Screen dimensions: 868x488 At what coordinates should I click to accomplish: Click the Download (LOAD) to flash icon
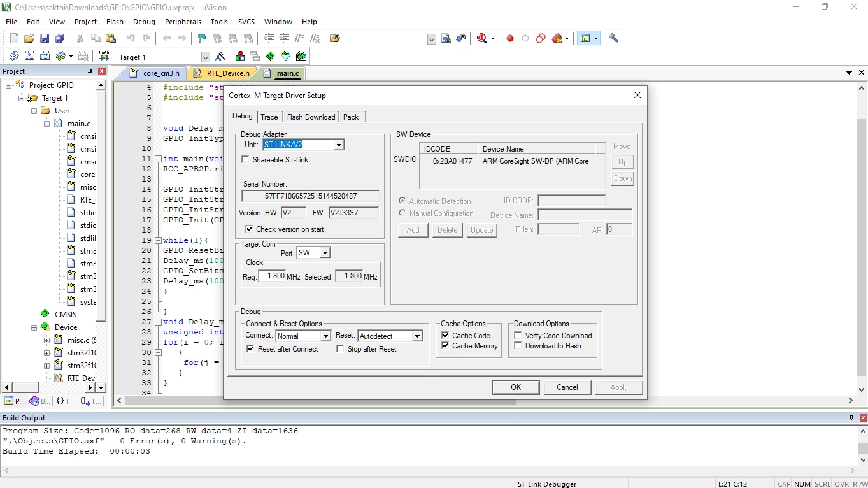(x=103, y=56)
